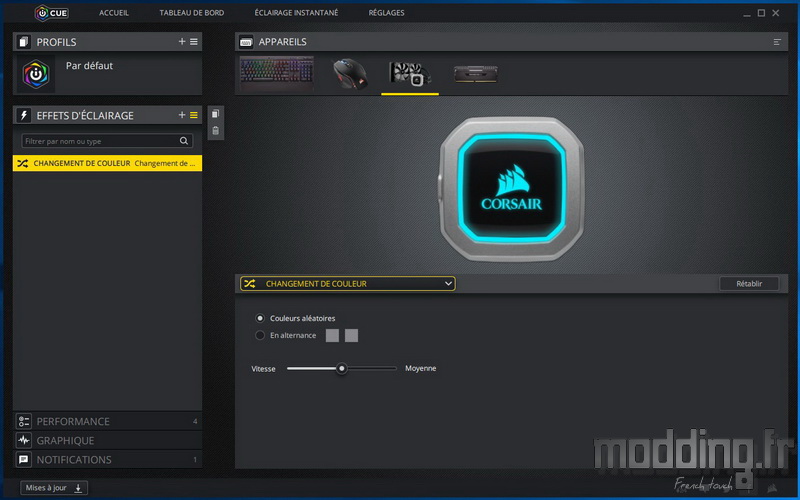This screenshot has height=500, width=800.
Task: Switch to Éclairage instantané tab
Action: pos(296,13)
